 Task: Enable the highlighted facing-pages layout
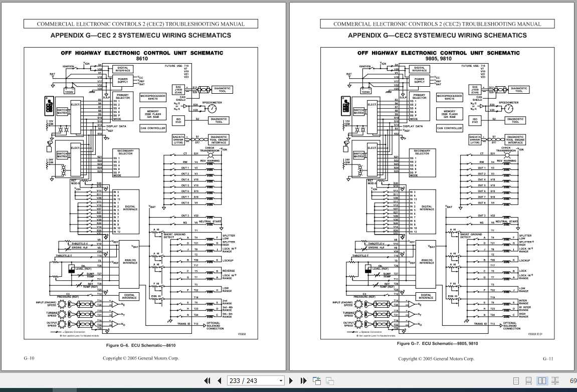tap(542, 380)
